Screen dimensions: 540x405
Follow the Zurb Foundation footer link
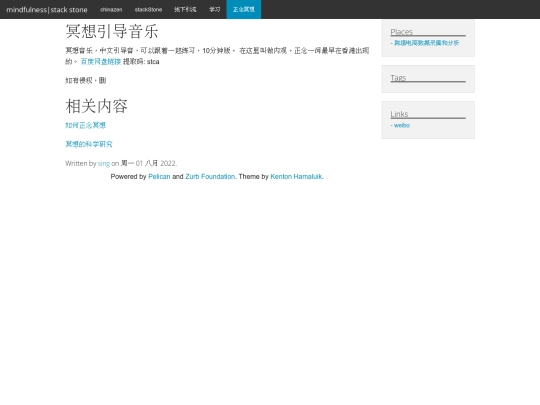pos(210,177)
